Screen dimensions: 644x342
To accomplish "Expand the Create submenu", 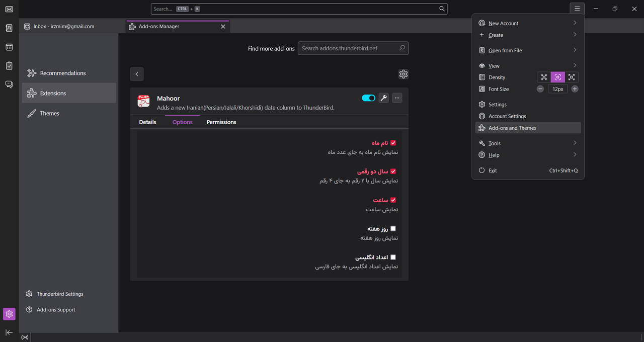I will 528,35.
